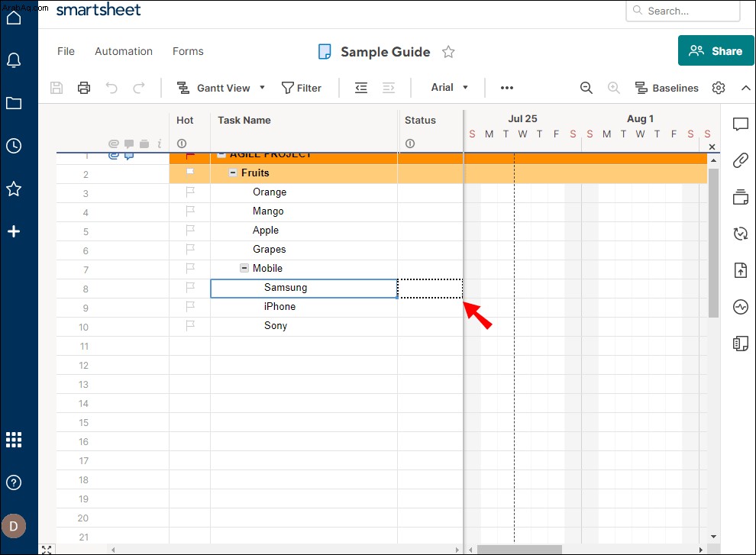Toggle Hot flag for Apple row
The image size is (756, 555).
(190, 230)
